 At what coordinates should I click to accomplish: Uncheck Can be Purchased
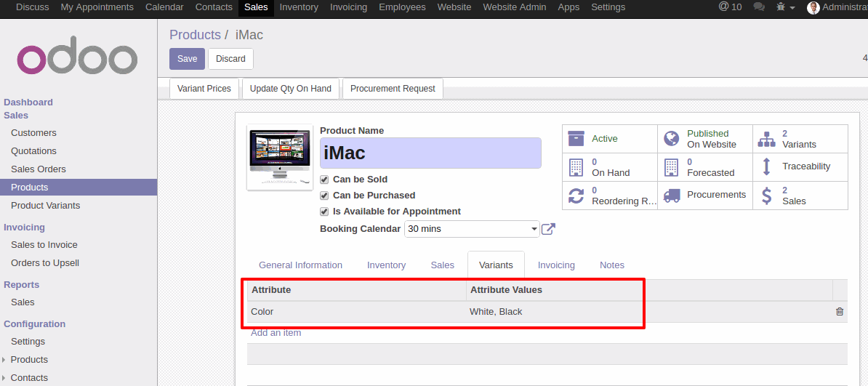click(325, 196)
